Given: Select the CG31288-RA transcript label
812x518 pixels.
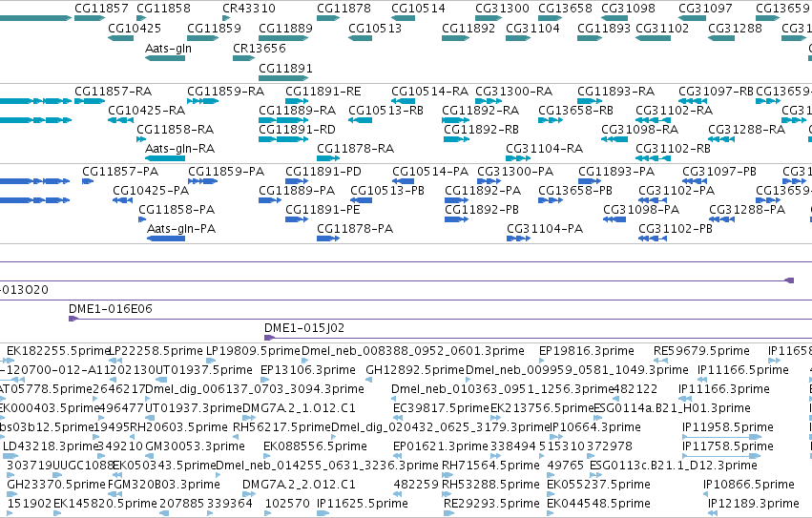Looking at the screenshot, I should [747, 130].
